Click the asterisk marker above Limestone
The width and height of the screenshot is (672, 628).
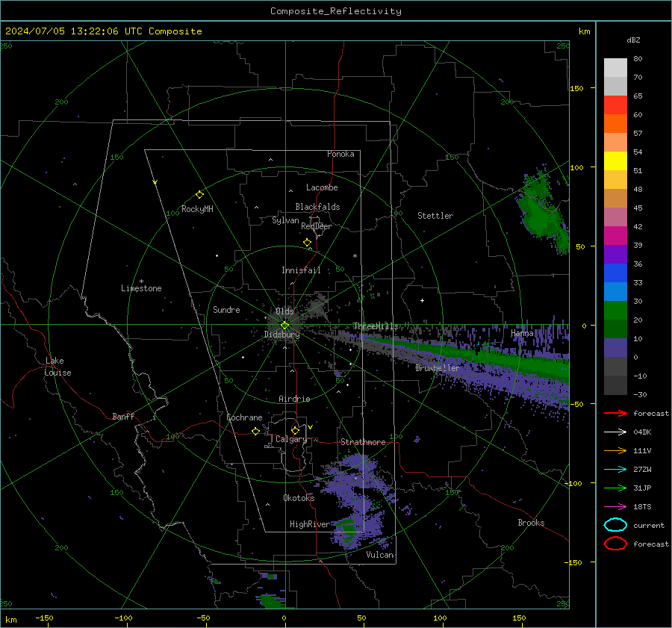[x=141, y=282]
